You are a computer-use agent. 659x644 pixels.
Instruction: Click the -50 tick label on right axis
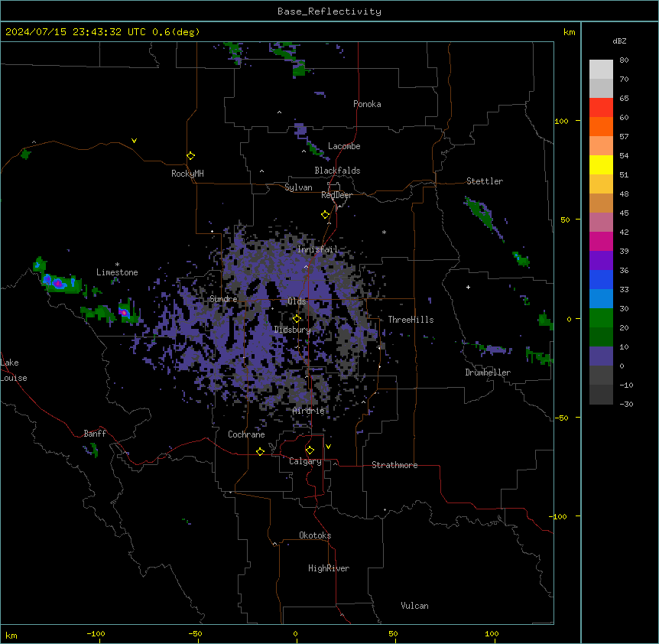pyautogui.click(x=561, y=418)
